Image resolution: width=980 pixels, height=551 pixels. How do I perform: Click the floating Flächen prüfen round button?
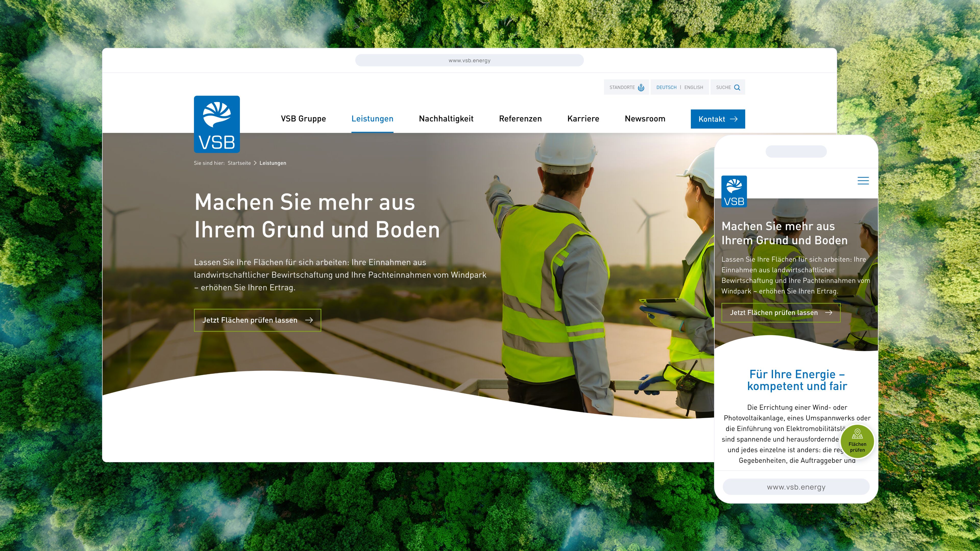[x=857, y=442]
